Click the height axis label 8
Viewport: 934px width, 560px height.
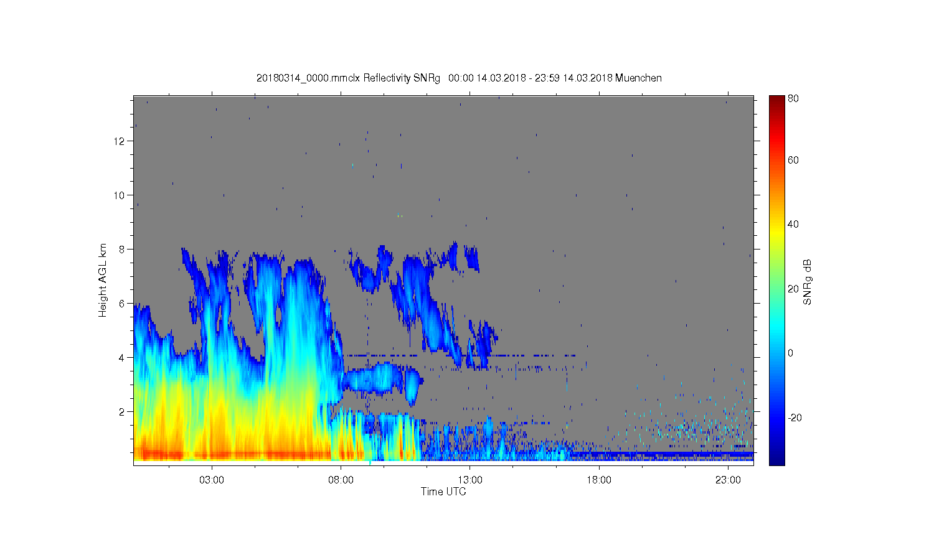click(123, 250)
